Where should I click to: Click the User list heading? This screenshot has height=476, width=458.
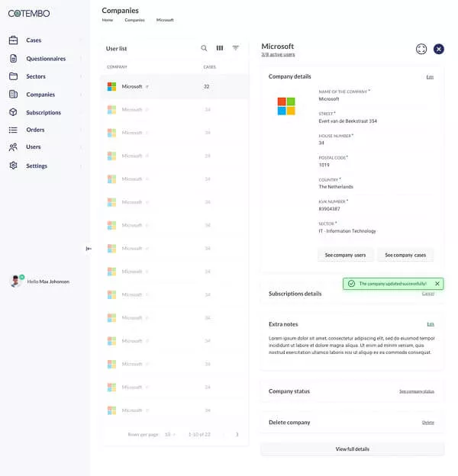(x=116, y=49)
